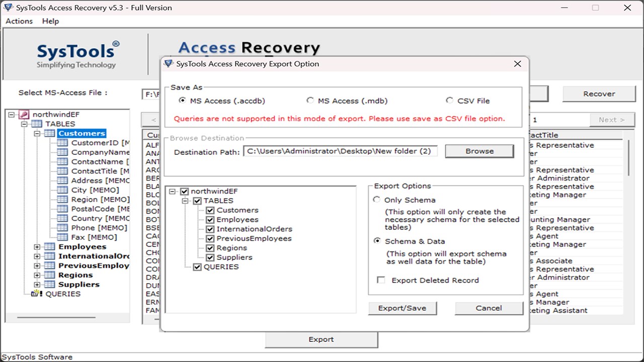Uncheck the InternationalOrders checkbox in dialog
Screen dimensions: 644x362
click(210, 229)
